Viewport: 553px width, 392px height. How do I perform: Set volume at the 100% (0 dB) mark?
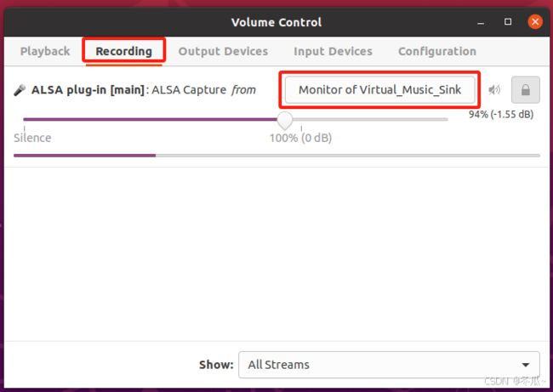(301, 128)
